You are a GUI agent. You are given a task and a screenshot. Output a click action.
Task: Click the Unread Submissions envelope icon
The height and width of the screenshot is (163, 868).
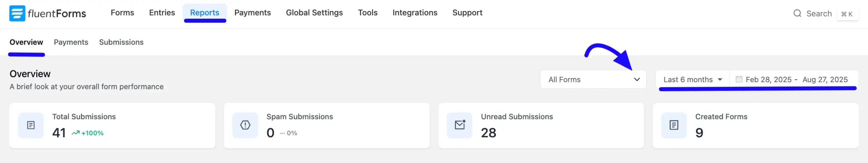click(459, 125)
